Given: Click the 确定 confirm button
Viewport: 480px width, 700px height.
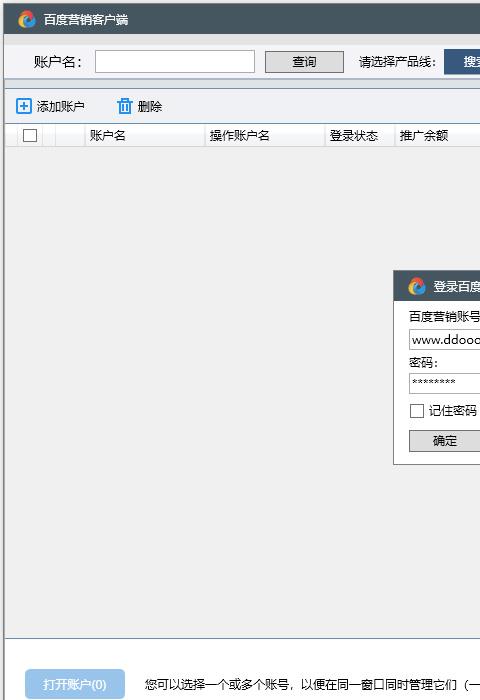Looking at the screenshot, I should [445, 441].
